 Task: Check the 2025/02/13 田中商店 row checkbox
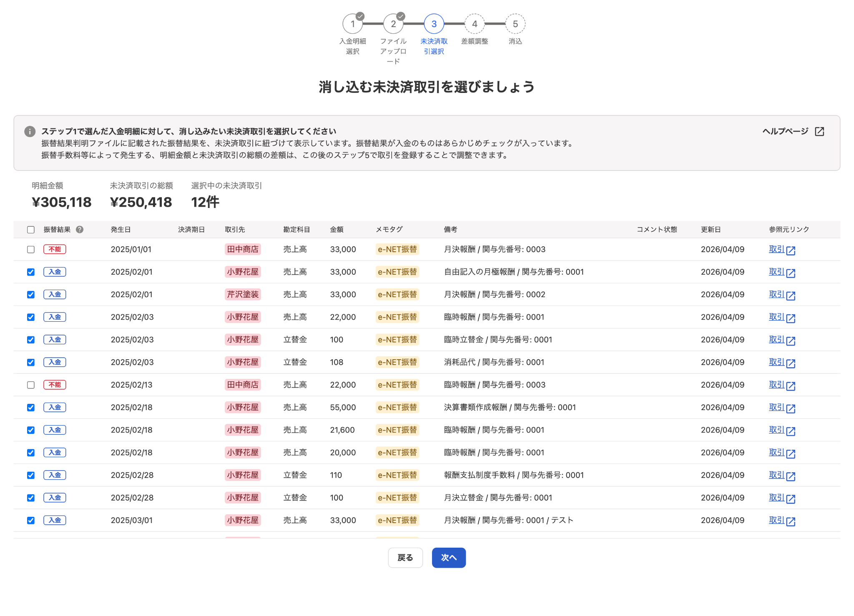tap(31, 385)
